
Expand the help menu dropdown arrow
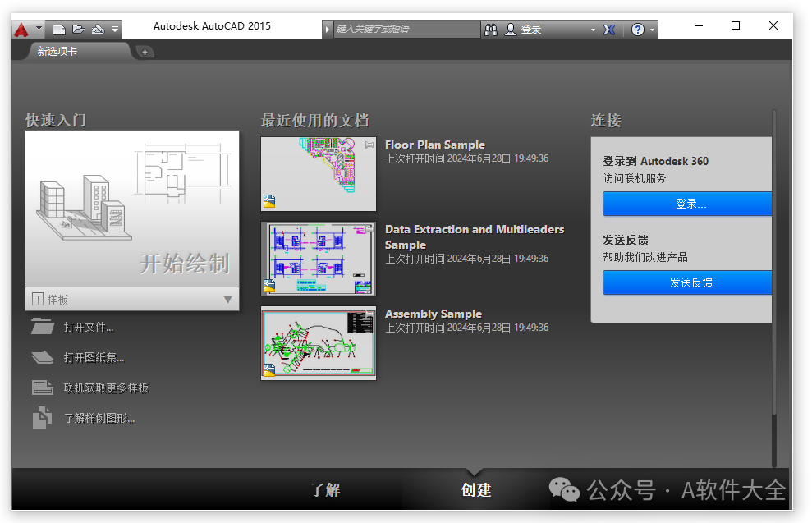652,30
